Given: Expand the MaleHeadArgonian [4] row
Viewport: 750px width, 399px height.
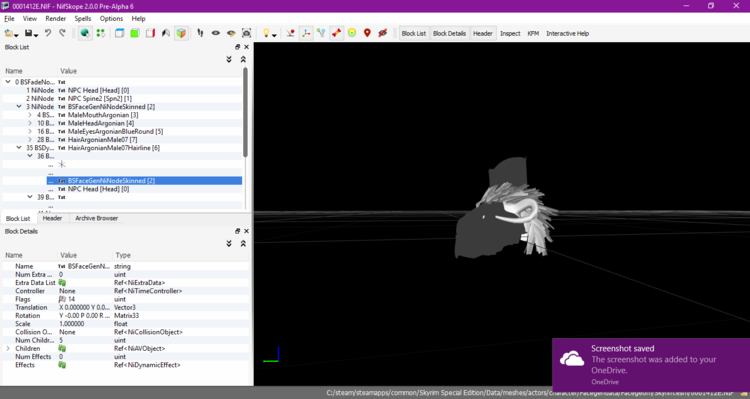Looking at the screenshot, I should (x=30, y=123).
